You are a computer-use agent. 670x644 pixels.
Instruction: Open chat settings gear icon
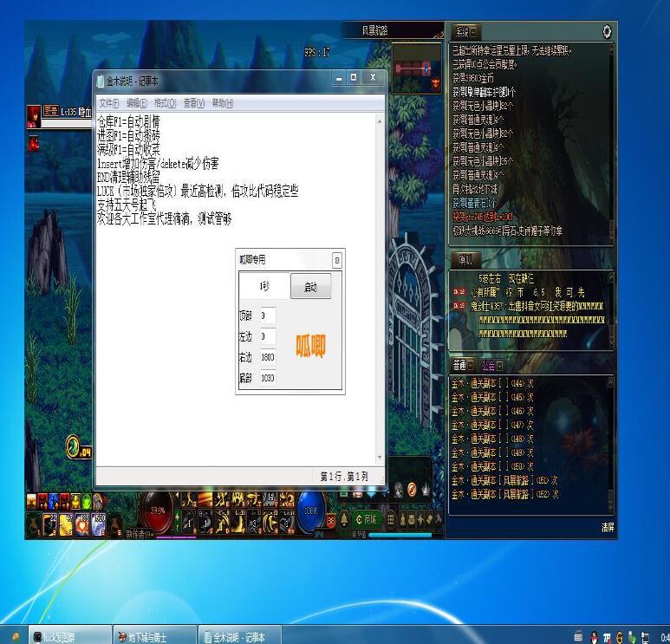click(x=607, y=31)
